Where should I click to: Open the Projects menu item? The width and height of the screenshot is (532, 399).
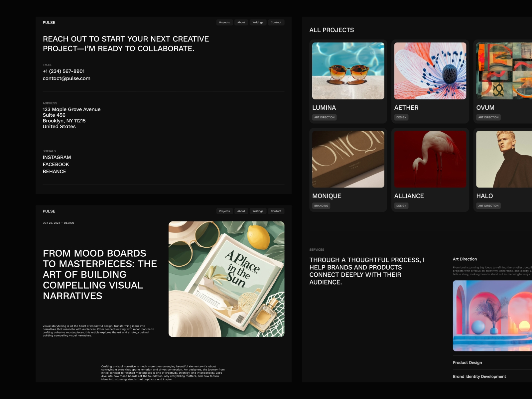tap(224, 22)
